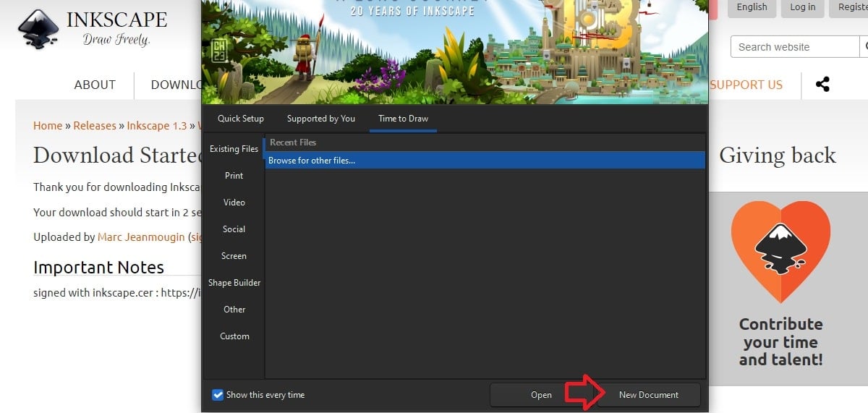Click the Search website input field
Viewport: 868px width, 413px height.
tap(793, 47)
